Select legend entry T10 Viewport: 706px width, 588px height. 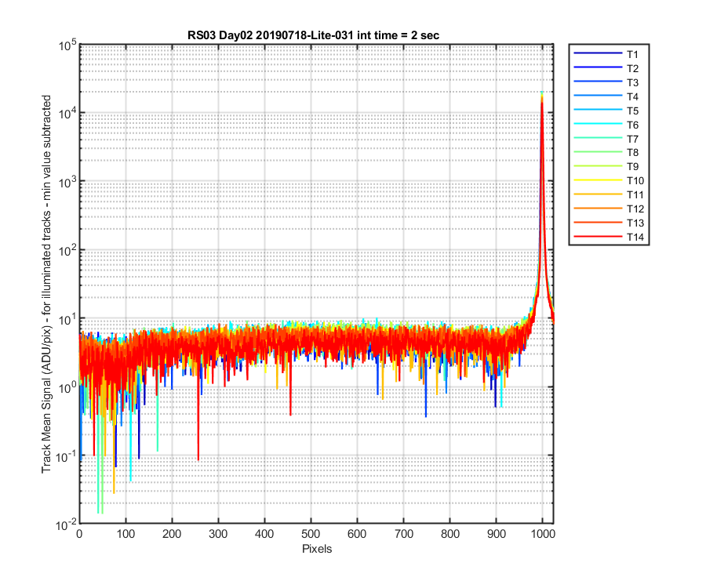609,180
